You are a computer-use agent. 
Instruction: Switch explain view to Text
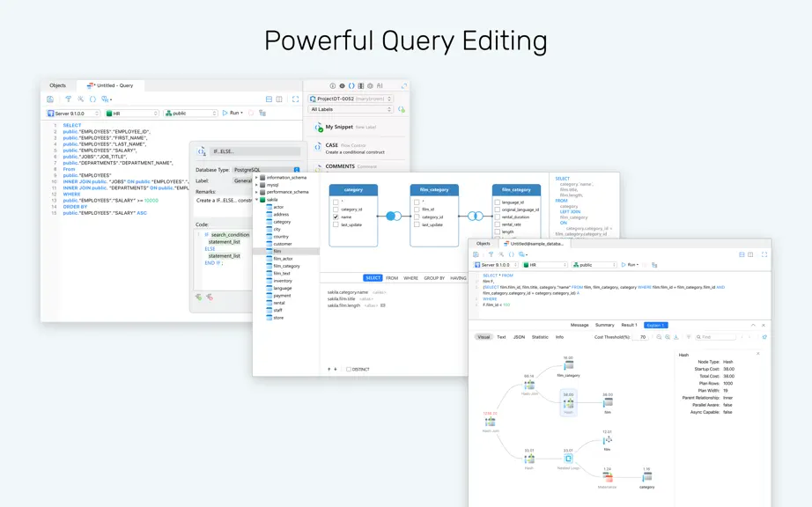(501, 337)
